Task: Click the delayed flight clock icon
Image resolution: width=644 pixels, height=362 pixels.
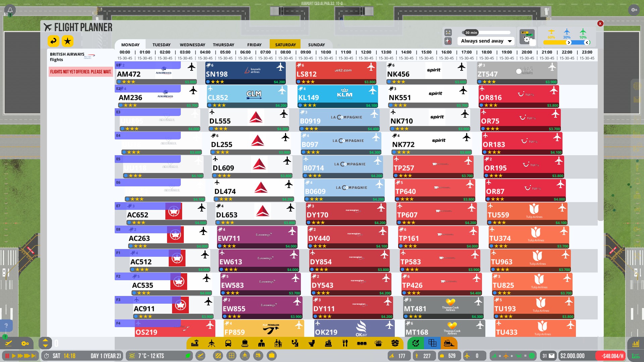Action: pos(448,41)
